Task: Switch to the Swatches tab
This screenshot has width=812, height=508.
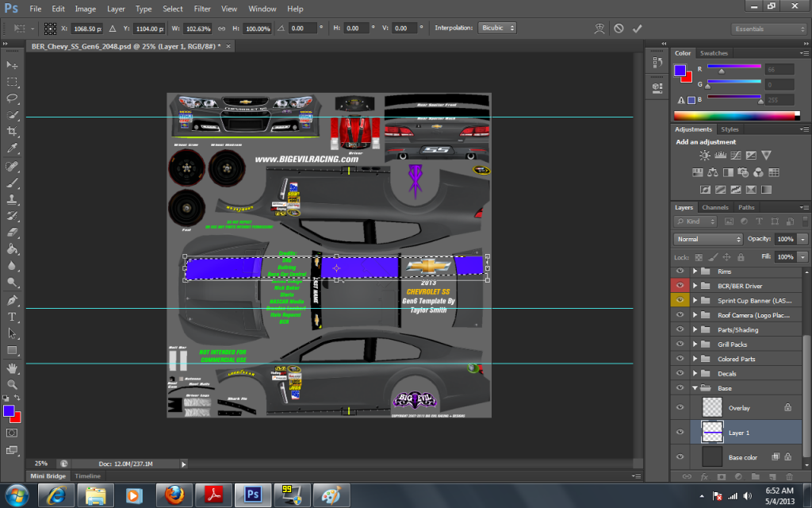Action: pos(714,53)
